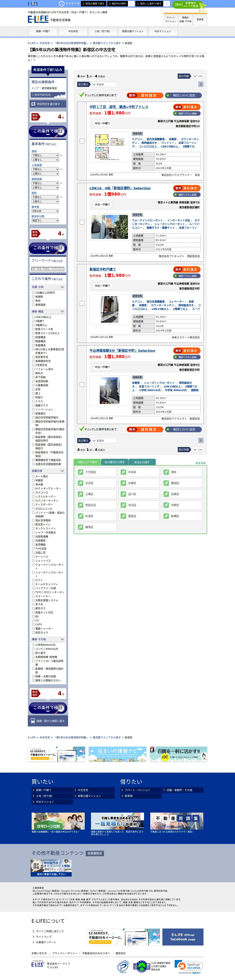Image resolution: width=235 pixels, height=980 pixels.
Task: Open E-LIFE Official facebook page banner
Action: (x=183, y=937)
